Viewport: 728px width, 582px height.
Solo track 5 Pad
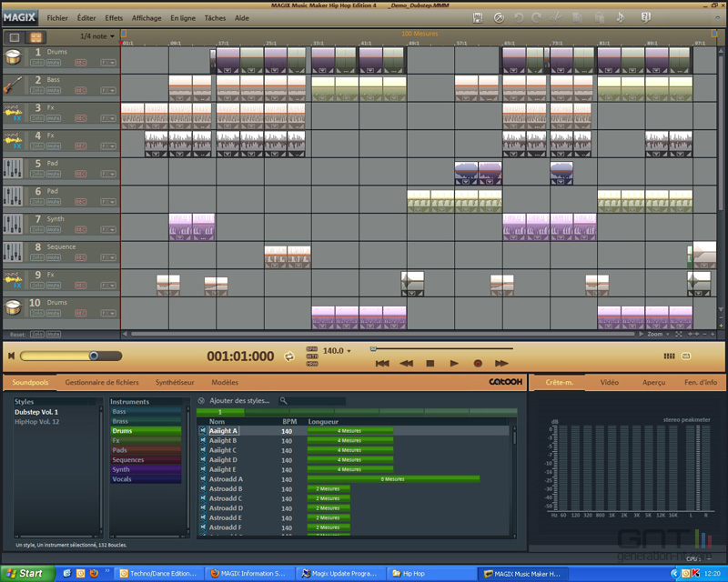37,174
